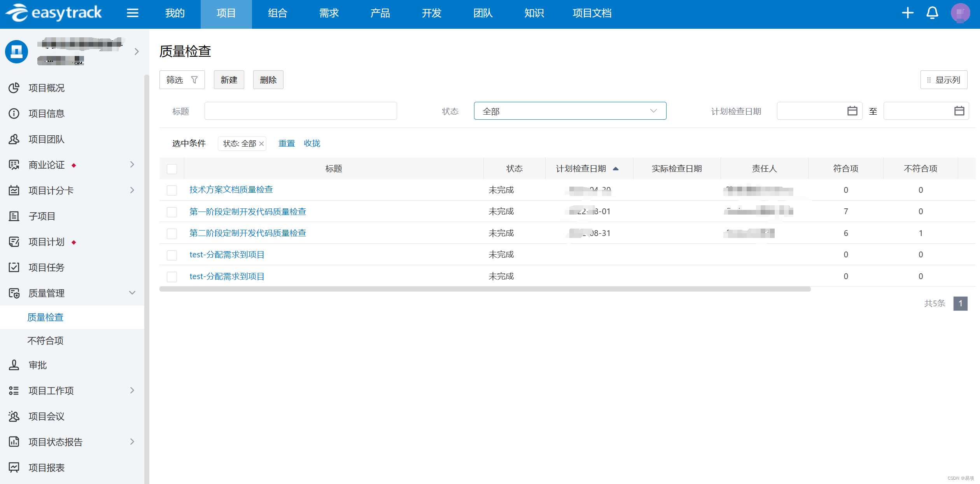Open 商业论证 icon
The width and height of the screenshot is (980, 484).
tap(14, 165)
